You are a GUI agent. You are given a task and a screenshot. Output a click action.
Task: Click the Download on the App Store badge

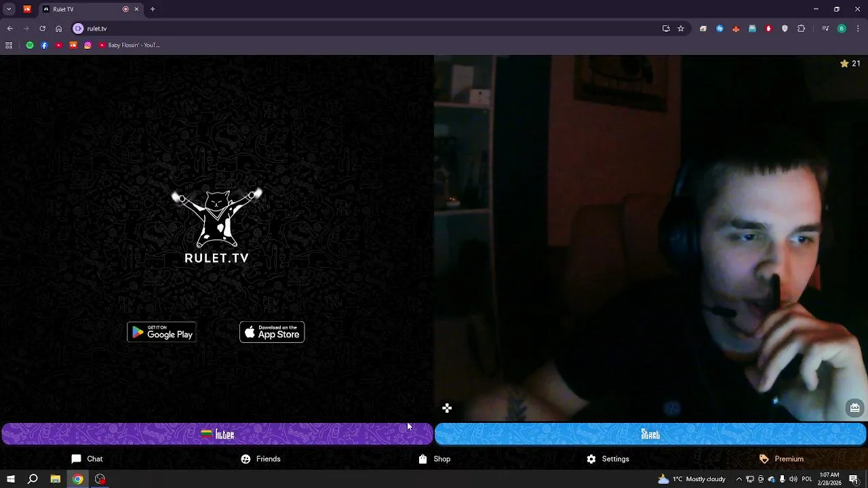tap(272, 332)
